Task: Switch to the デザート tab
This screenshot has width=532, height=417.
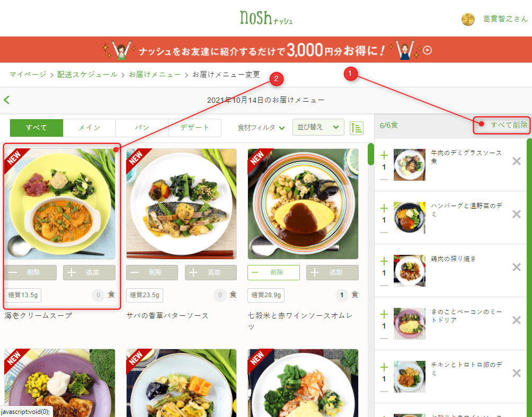Action: [x=195, y=128]
